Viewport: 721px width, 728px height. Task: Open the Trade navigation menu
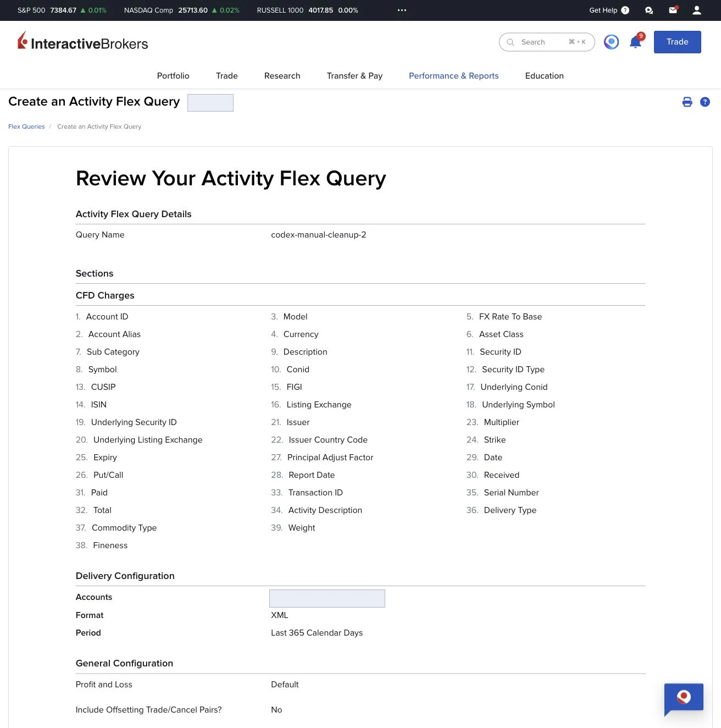point(227,76)
